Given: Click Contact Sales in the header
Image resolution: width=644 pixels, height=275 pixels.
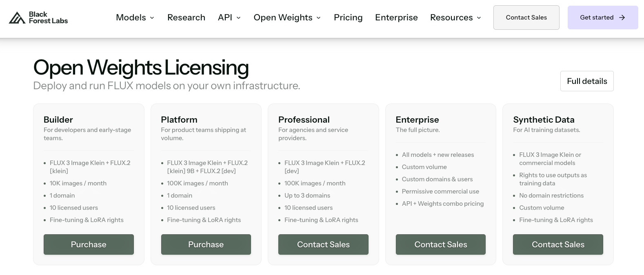Looking at the screenshot, I should tap(526, 18).
